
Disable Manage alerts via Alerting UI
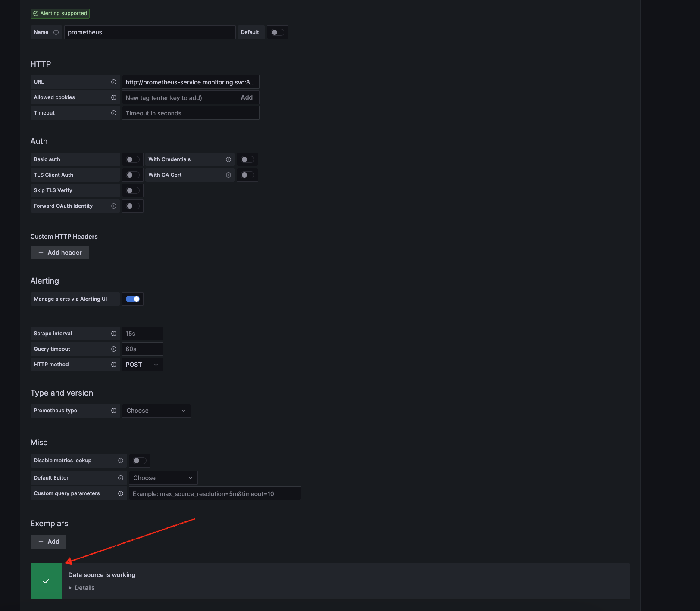(132, 299)
